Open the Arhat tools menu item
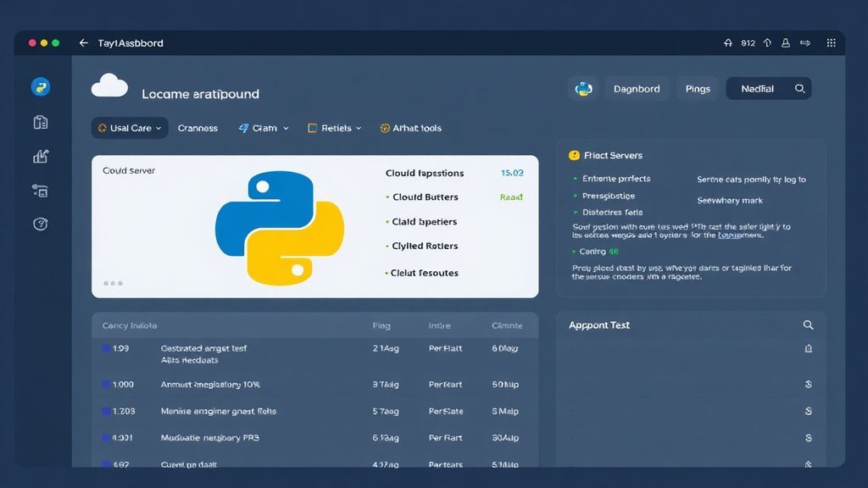 coord(411,128)
